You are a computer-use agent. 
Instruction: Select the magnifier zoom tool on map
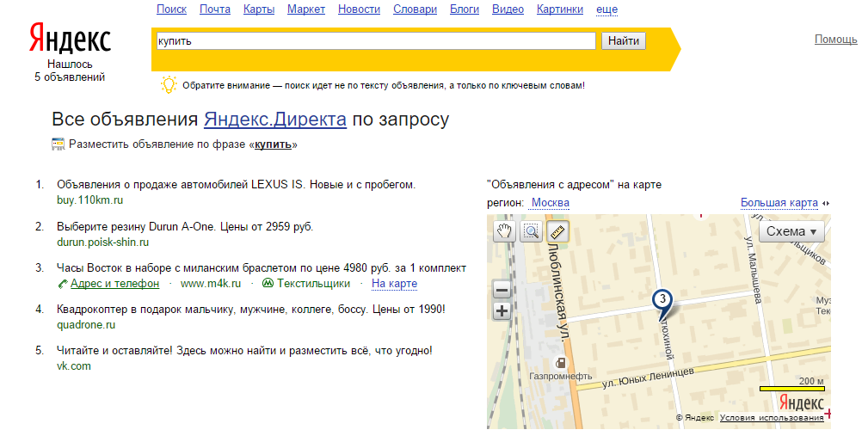click(531, 231)
